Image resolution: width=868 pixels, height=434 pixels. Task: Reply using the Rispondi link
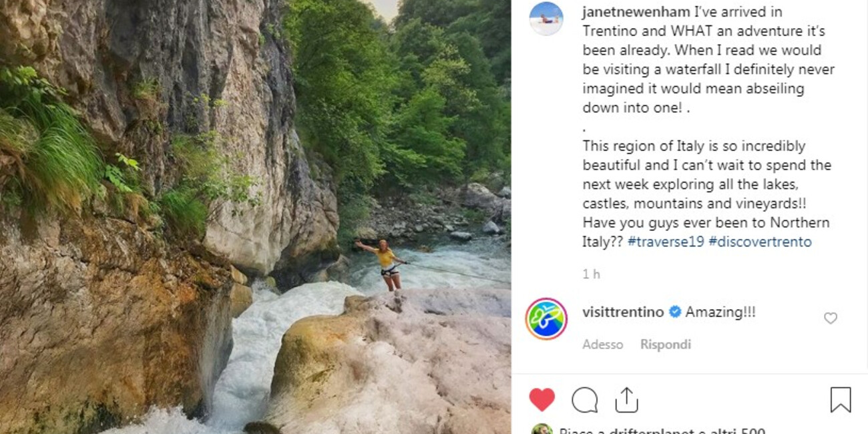[665, 344]
